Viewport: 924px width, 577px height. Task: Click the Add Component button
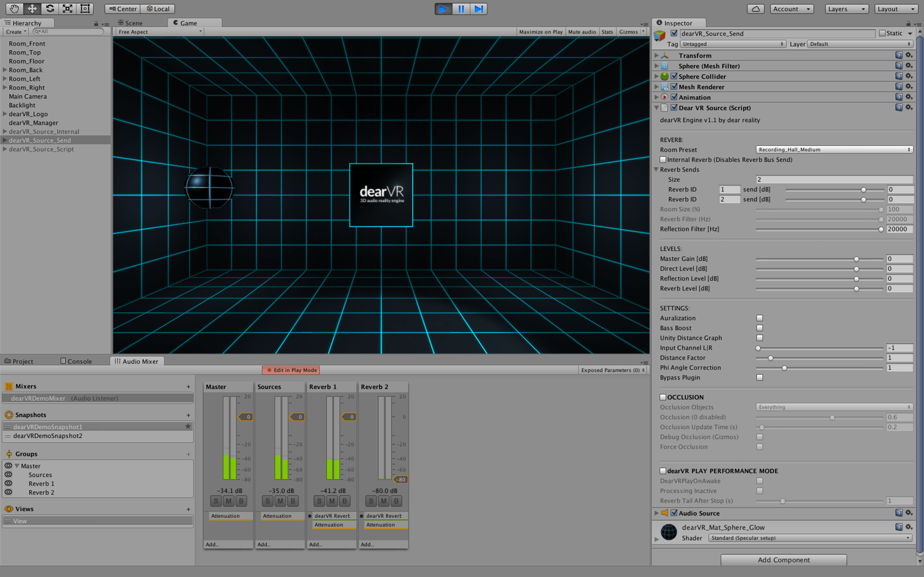783,559
